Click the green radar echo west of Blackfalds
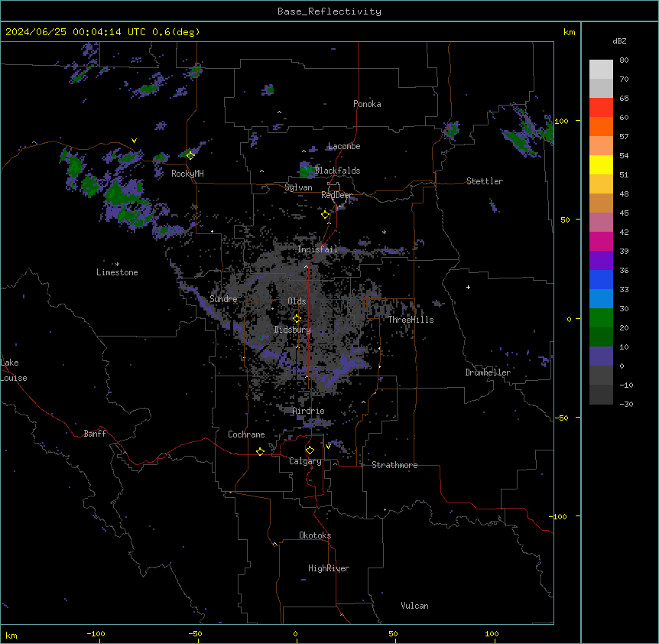The width and height of the screenshot is (659, 644). pos(307,170)
